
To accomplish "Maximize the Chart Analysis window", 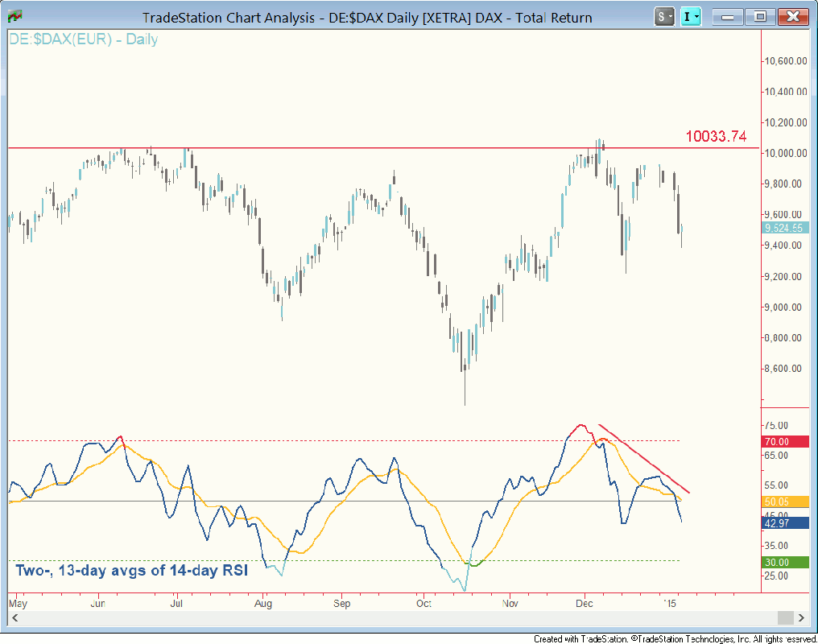I will click(758, 16).
